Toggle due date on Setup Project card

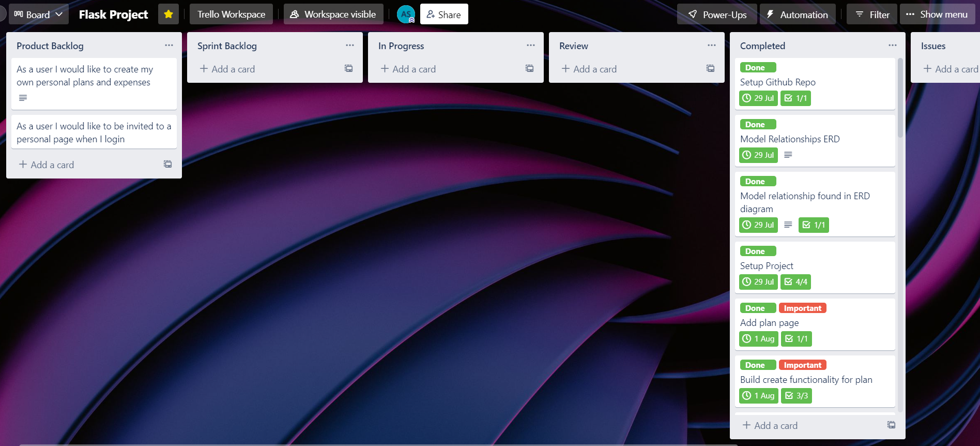pos(758,282)
